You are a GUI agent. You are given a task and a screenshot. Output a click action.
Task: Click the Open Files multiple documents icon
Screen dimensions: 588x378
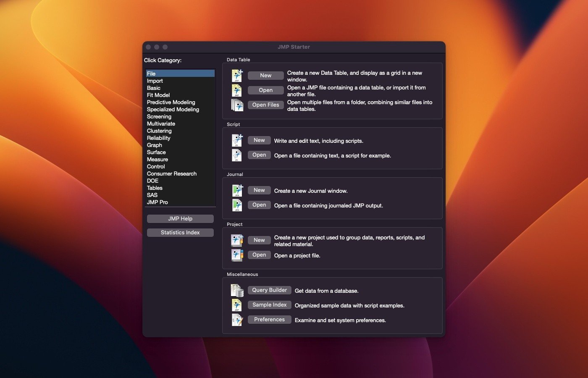[237, 105]
